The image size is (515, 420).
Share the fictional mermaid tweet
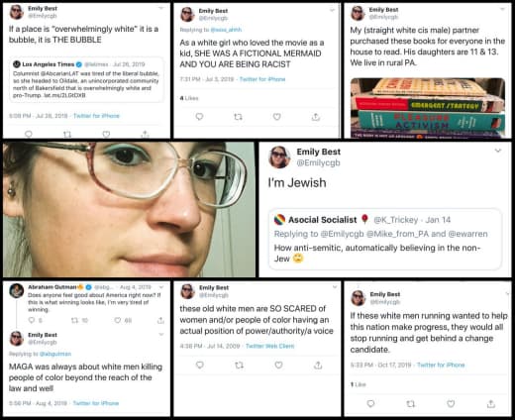tap(316, 117)
